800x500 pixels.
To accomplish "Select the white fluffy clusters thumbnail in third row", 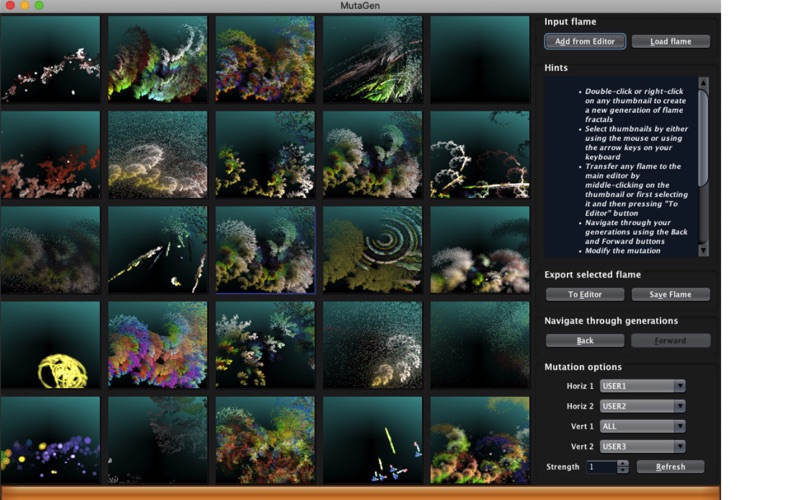I will click(480, 249).
